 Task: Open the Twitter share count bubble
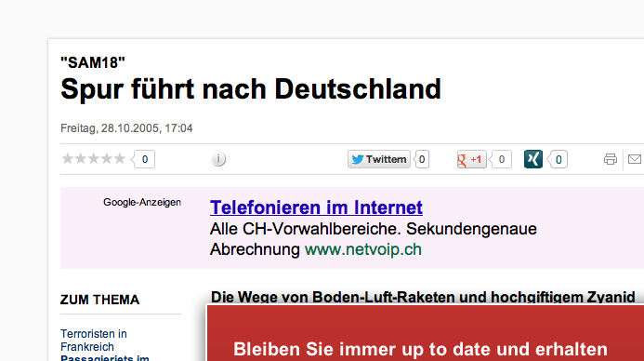tap(421, 159)
